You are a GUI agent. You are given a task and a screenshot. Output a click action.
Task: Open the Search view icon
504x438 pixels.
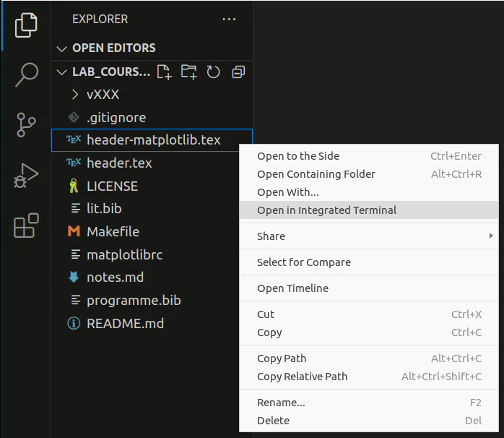tap(27, 74)
